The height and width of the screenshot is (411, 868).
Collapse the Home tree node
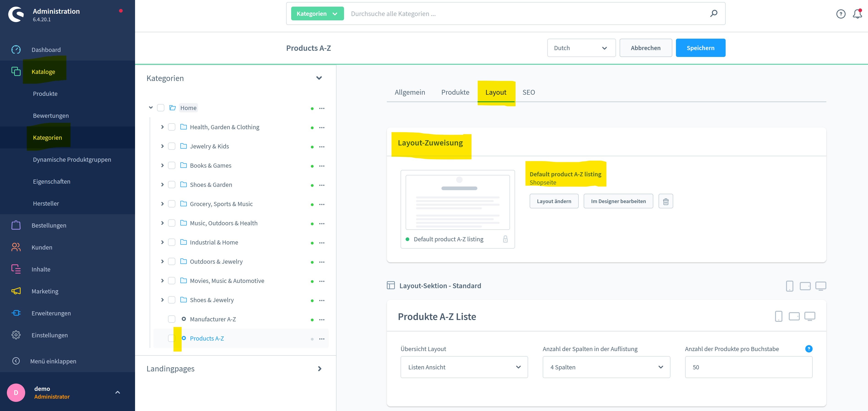point(151,108)
